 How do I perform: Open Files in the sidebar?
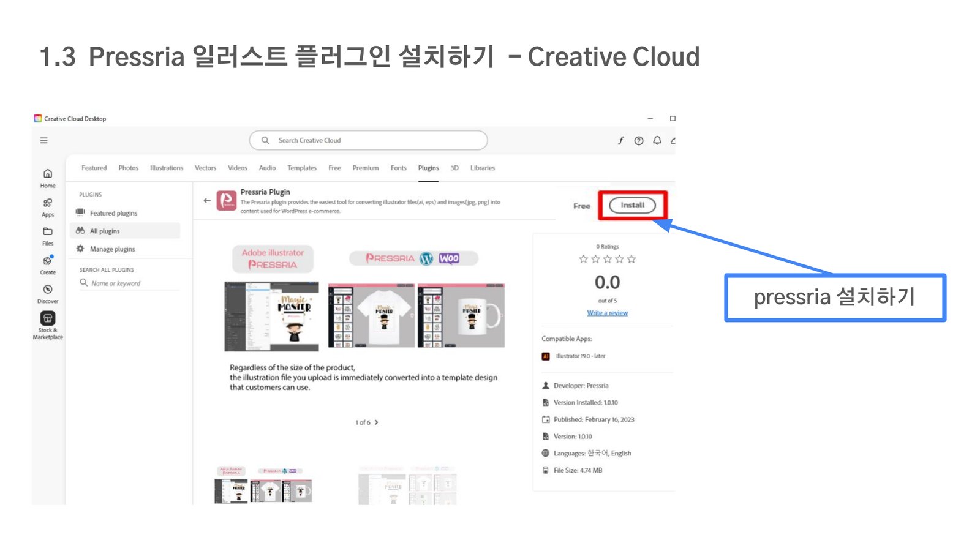pos(48,236)
